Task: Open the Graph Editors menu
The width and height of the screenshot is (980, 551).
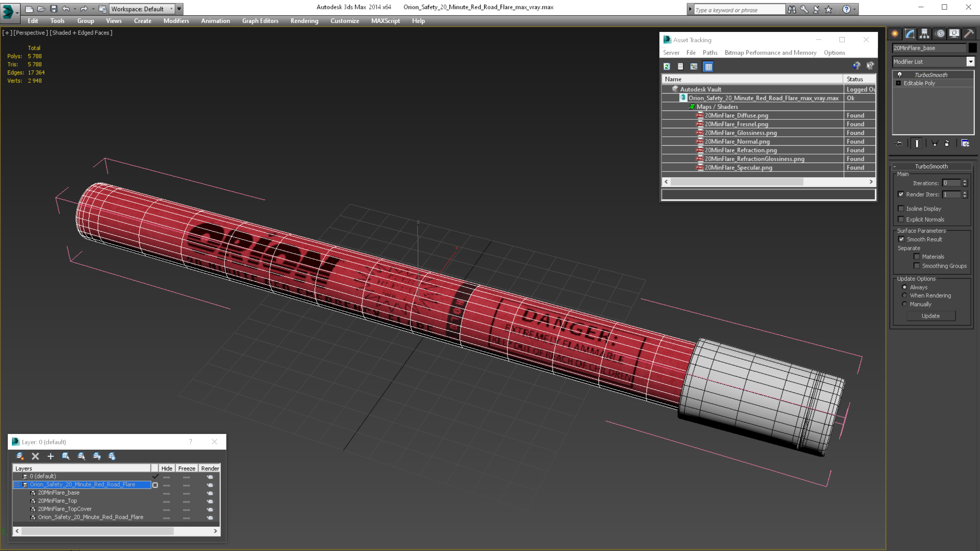Action: coord(260,21)
